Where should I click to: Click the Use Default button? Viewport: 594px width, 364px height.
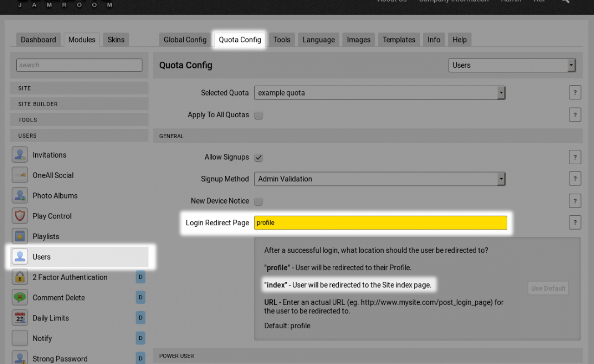(548, 288)
